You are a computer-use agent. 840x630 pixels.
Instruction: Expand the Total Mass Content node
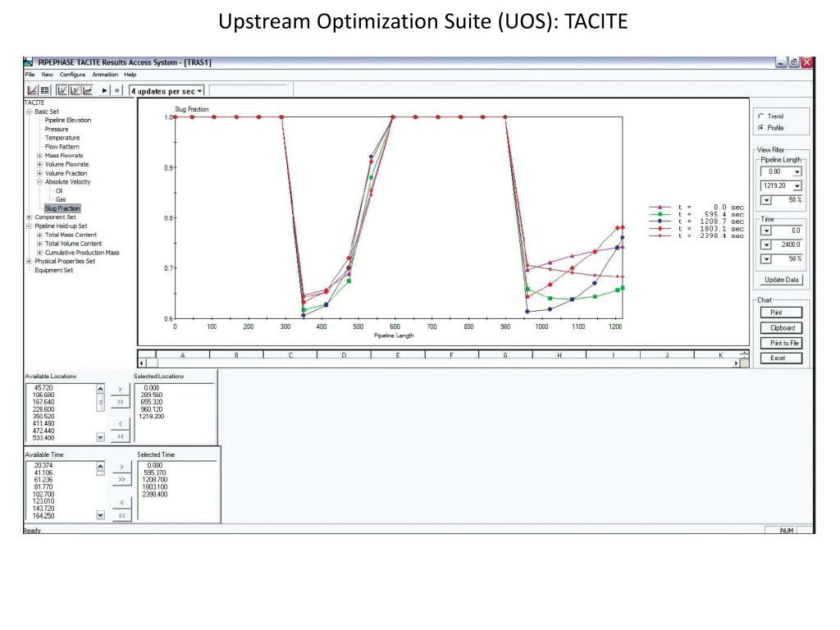(39, 235)
